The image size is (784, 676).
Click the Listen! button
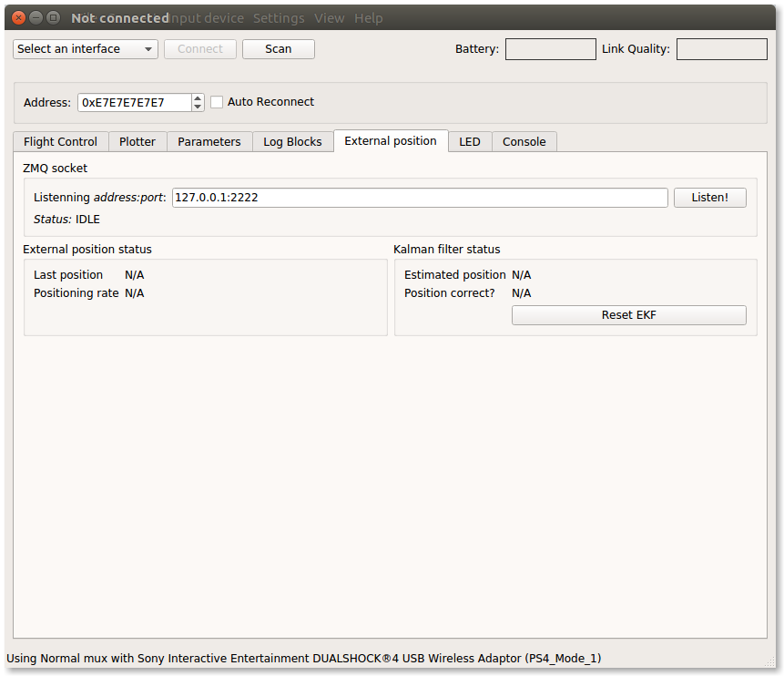(x=709, y=197)
